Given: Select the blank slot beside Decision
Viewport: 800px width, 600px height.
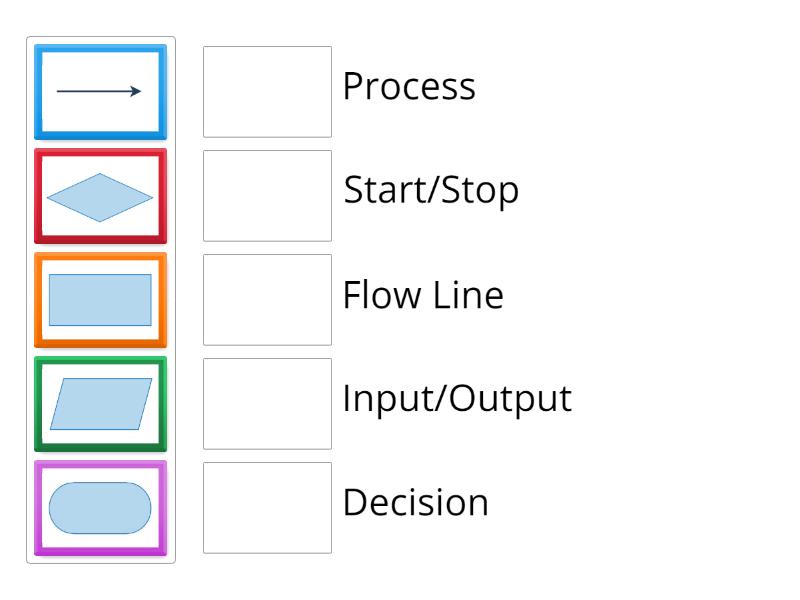Looking at the screenshot, I should coord(267,508).
